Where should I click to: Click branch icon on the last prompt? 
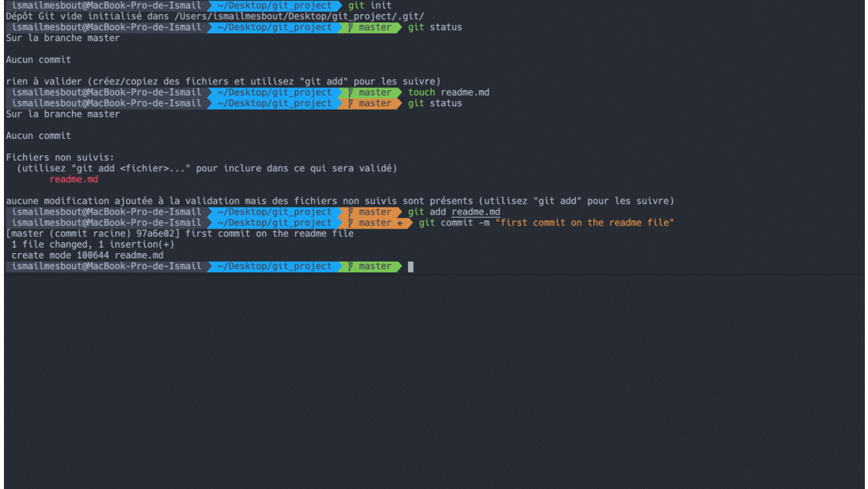[350, 266]
